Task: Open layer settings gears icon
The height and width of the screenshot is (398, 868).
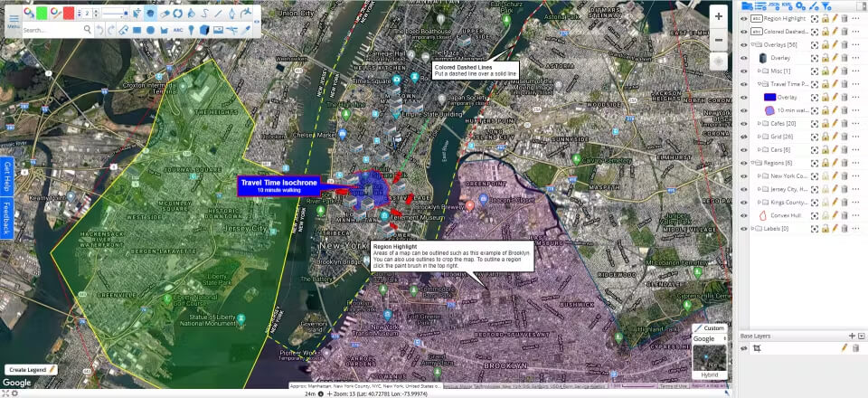Action: click(x=800, y=5)
